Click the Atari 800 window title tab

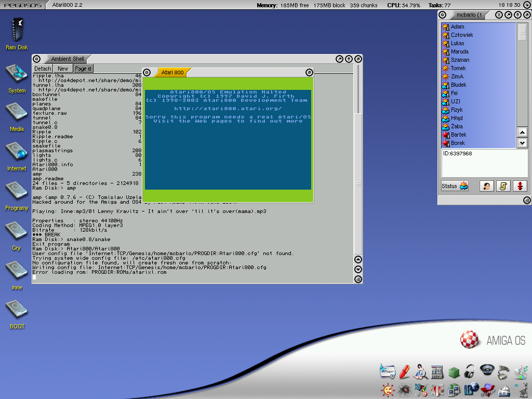(x=172, y=72)
